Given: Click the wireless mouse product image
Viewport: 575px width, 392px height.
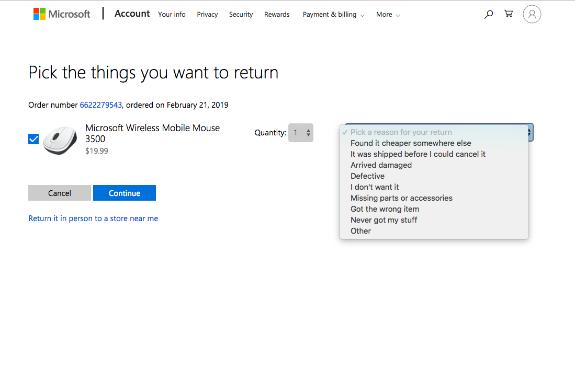Looking at the screenshot, I should (x=60, y=140).
